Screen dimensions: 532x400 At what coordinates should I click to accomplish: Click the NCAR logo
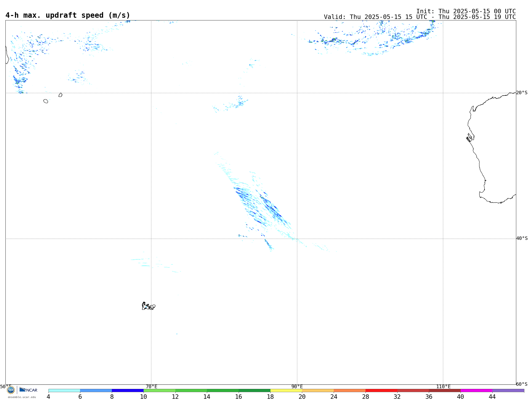coord(28,390)
